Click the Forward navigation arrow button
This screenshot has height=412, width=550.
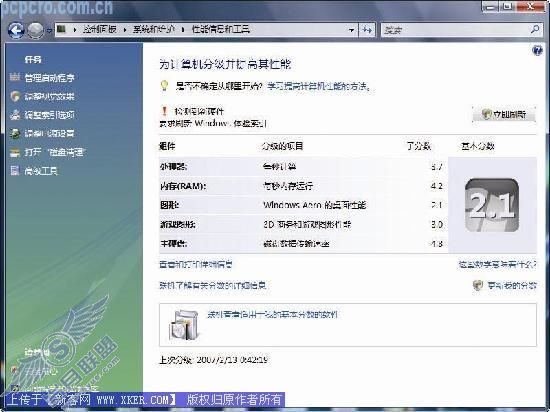[x=35, y=31]
